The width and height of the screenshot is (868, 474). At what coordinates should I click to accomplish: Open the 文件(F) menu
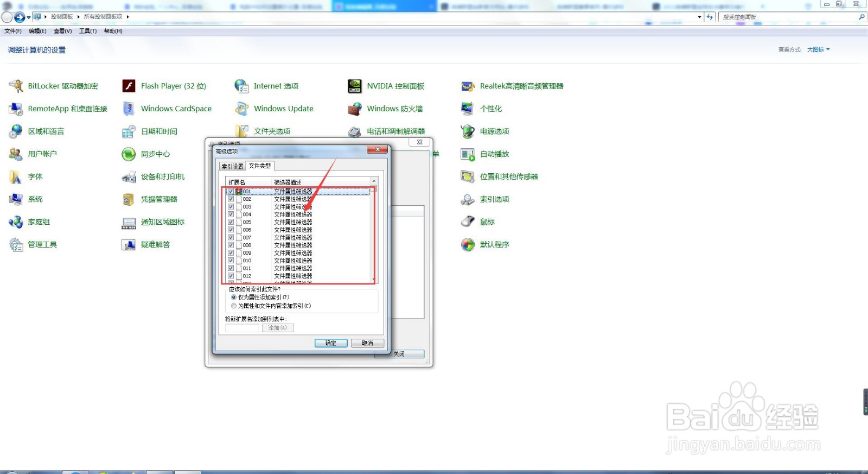[x=13, y=31]
